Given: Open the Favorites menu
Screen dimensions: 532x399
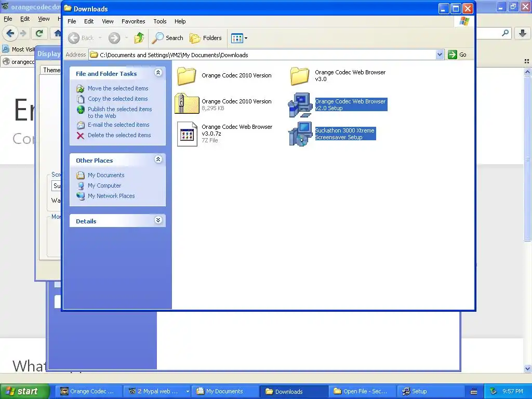Looking at the screenshot, I should pos(134,21).
